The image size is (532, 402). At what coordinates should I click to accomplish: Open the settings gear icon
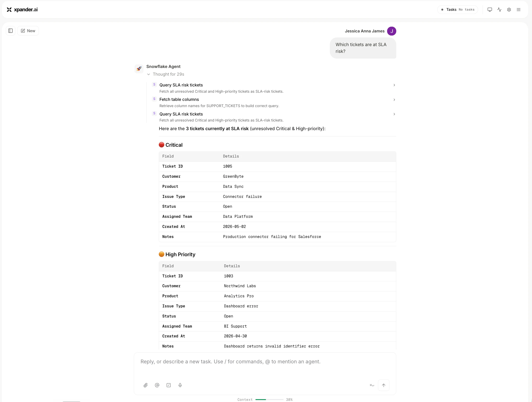(x=509, y=10)
